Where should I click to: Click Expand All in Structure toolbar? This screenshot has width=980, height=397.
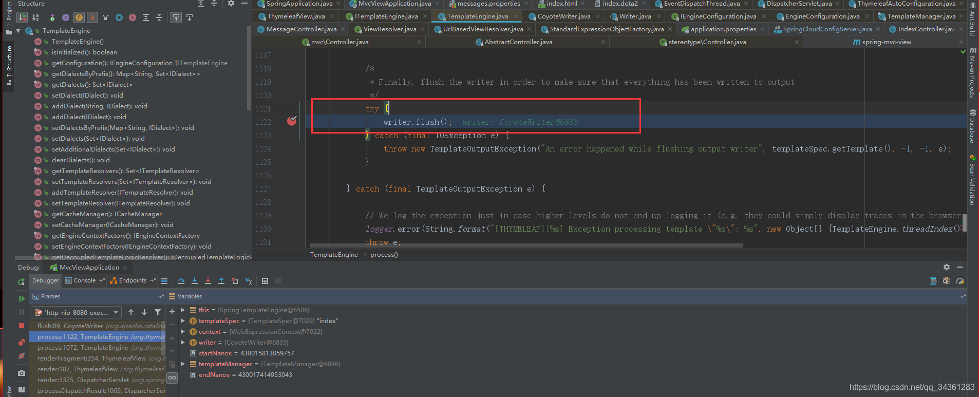coord(146,17)
